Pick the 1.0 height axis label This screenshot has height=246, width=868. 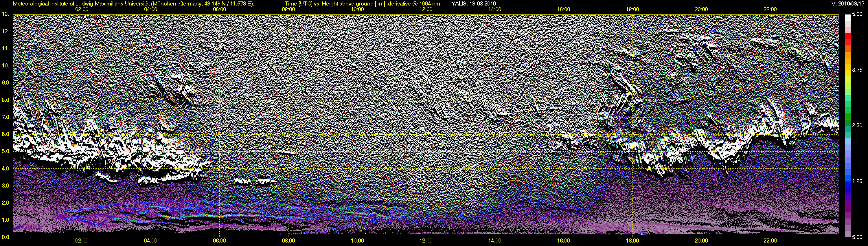(5, 220)
